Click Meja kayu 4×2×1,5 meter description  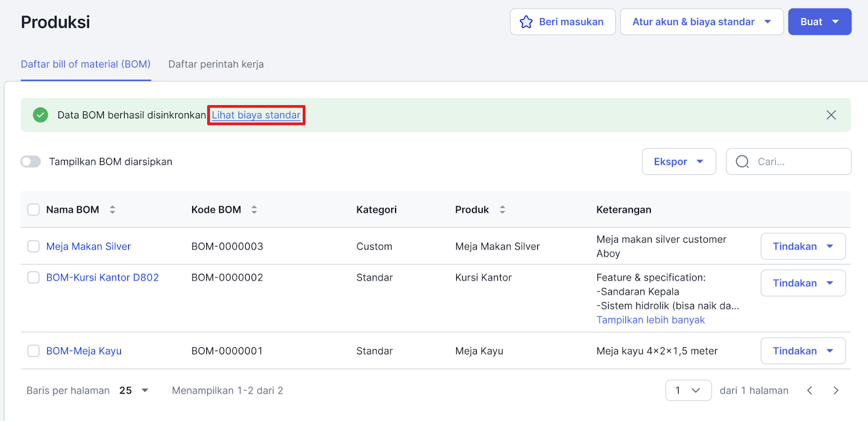coord(657,351)
